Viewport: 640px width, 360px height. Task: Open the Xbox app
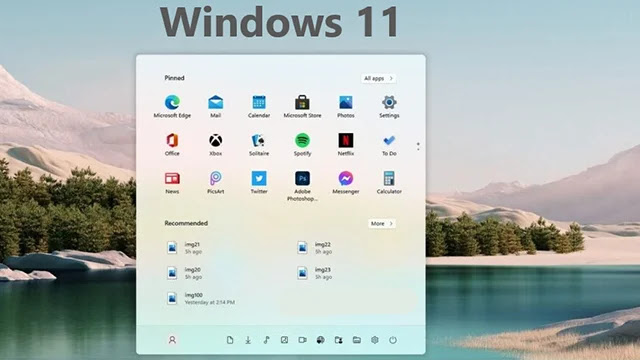pyautogui.click(x=216, y=144)
